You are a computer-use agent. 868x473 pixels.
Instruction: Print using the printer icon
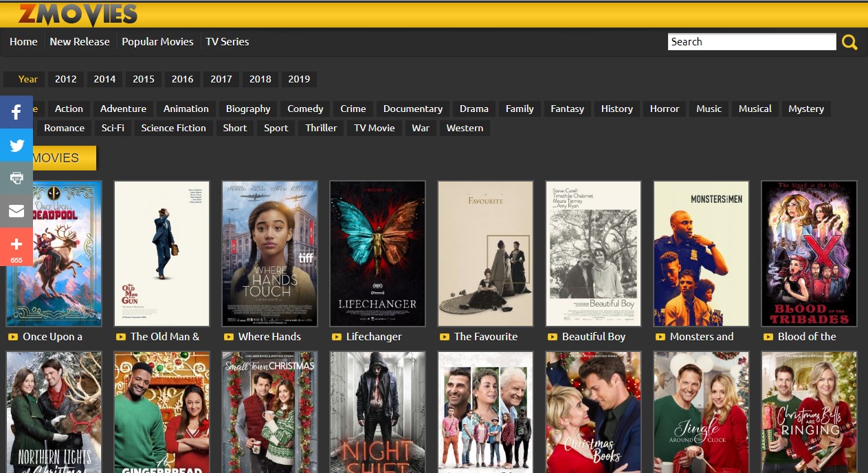coord(16,178)
